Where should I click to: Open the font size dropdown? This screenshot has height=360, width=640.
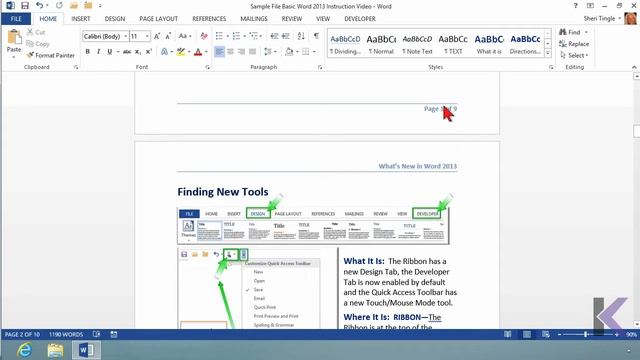tap(147, 36)
